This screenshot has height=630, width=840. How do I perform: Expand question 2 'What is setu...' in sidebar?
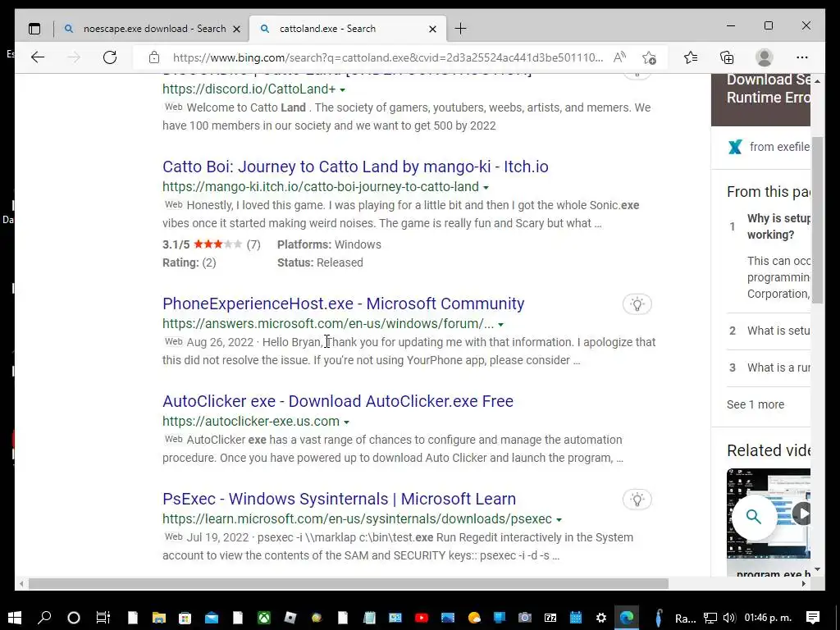click(x=768, y=331)
